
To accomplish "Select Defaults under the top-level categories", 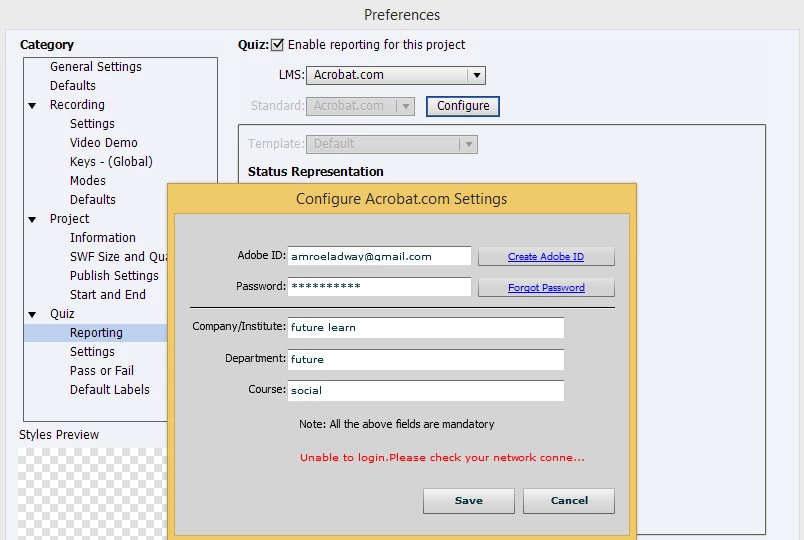I will click(73, 86).
